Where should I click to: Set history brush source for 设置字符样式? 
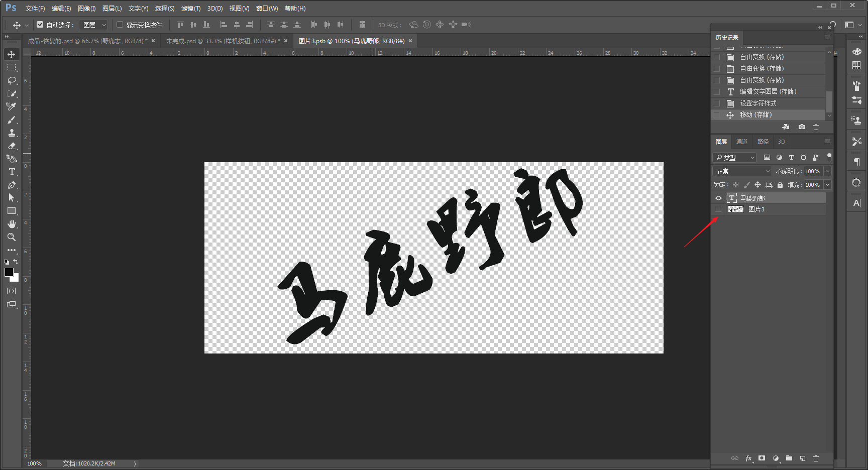[717, 103]
